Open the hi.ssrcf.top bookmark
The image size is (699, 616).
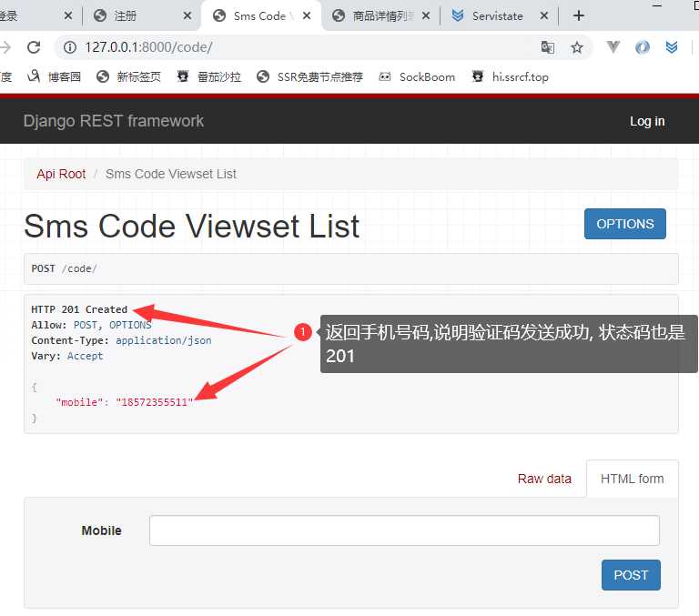pyautogui.click(x=510, y=76)
